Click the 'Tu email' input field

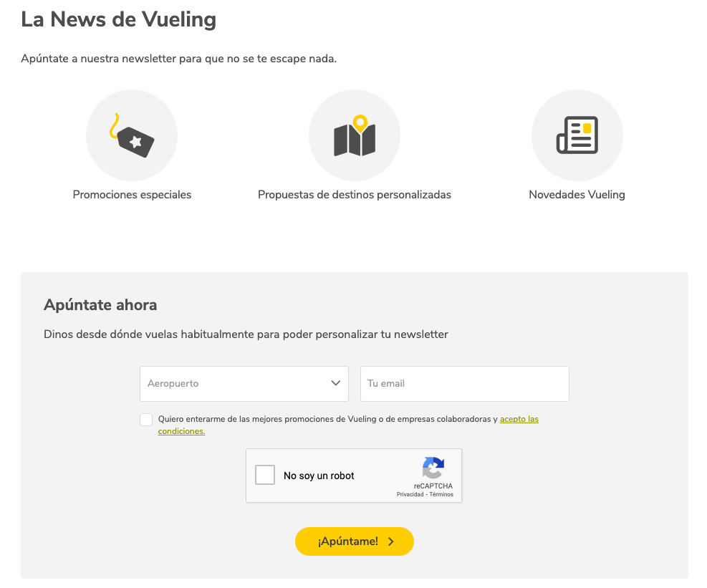coord(464,384)
